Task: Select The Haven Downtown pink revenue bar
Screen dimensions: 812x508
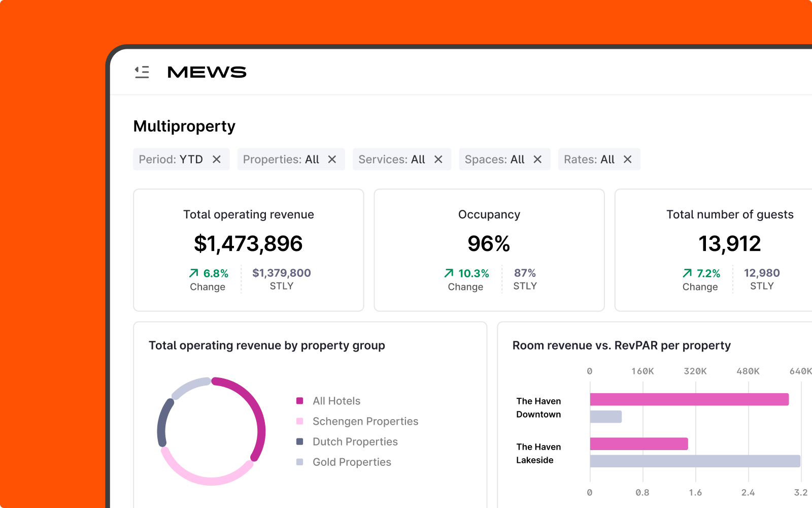Action: click(x=689, y=399)
